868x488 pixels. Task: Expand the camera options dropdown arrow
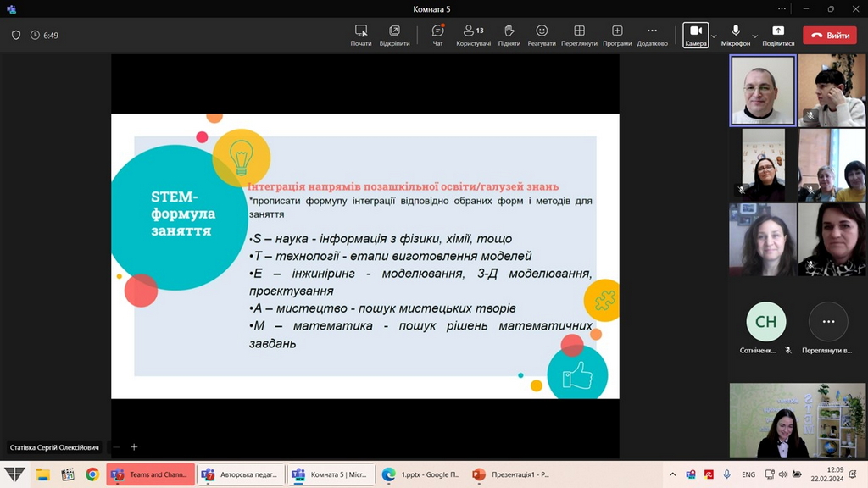coord(714,36)
